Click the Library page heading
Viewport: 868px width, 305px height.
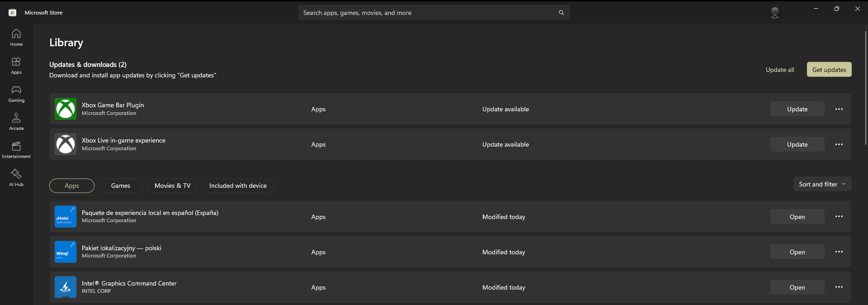point(66,43)
